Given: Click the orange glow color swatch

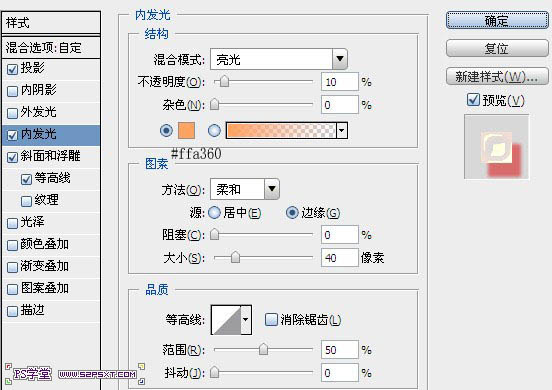Looking at the screenshot, I should pos(186,131).
